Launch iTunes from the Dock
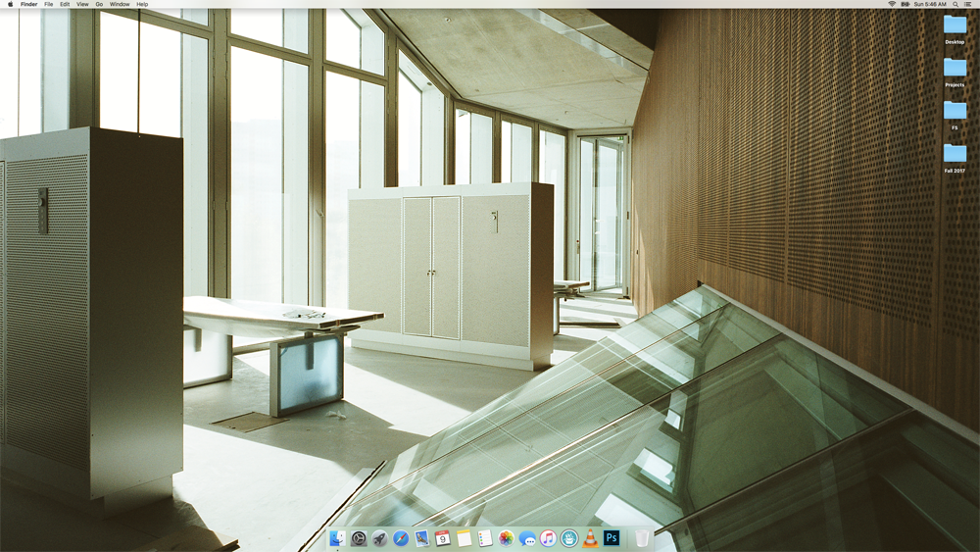This screenshot has width=980, height=552. (548, 538)
